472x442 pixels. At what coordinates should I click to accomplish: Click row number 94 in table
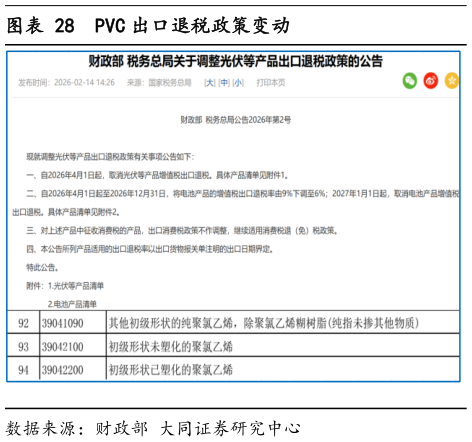(x=23, y=369)
